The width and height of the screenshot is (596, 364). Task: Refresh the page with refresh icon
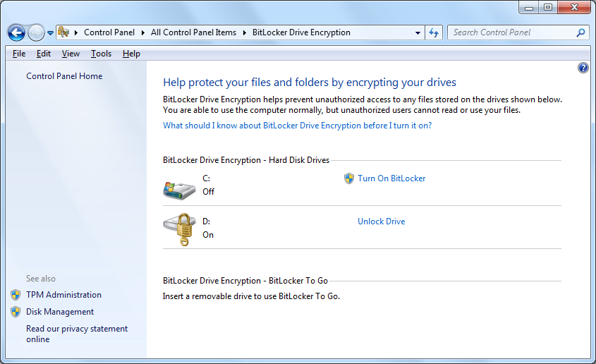[x=434, y=33]
